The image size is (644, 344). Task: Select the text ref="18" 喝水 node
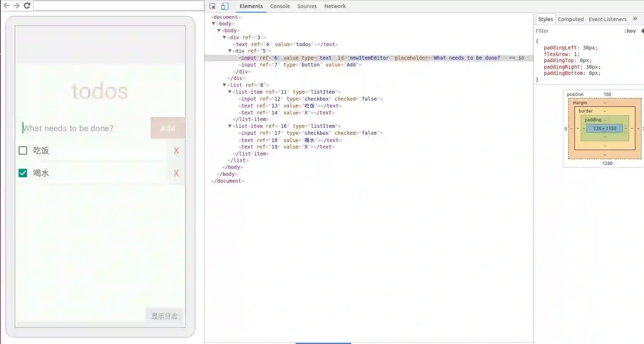click(290, 140)
